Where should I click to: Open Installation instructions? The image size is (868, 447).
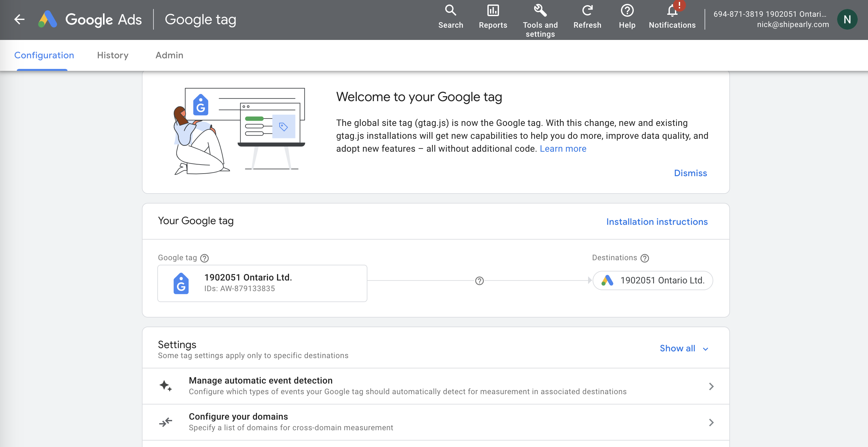click(657, 222)
